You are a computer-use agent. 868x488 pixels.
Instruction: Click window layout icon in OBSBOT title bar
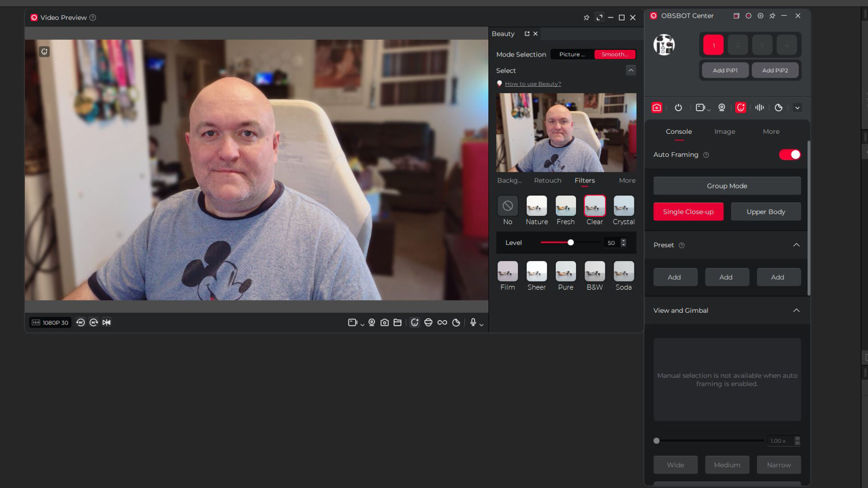(x=736, y=16)
